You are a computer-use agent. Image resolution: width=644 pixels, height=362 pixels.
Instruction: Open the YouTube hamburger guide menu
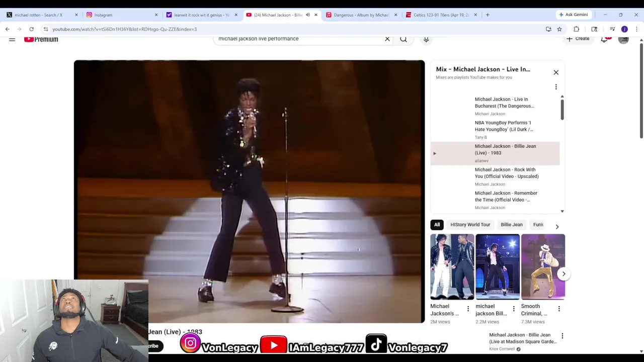click(x=12, y=39)
